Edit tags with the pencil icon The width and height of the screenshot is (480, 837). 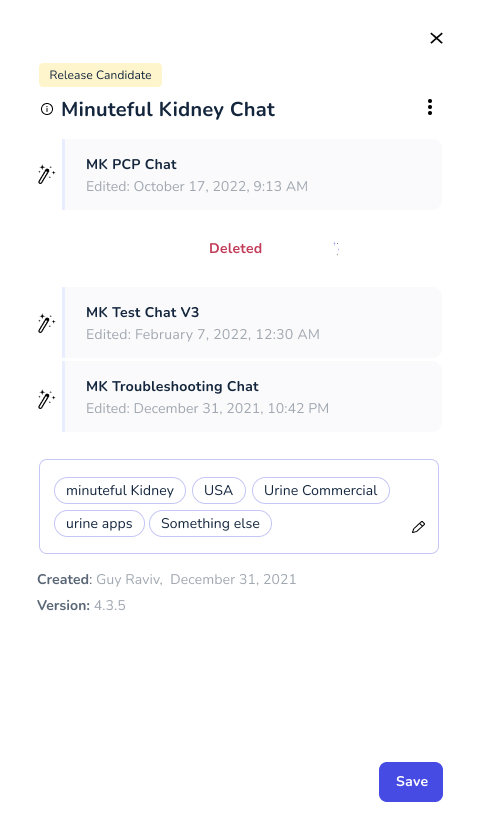(419, 527)
